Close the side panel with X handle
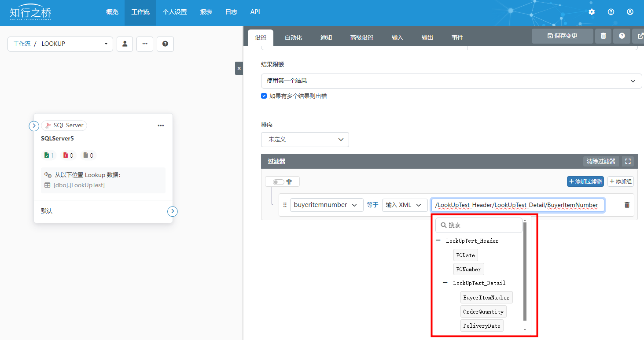 click(239, 69)
